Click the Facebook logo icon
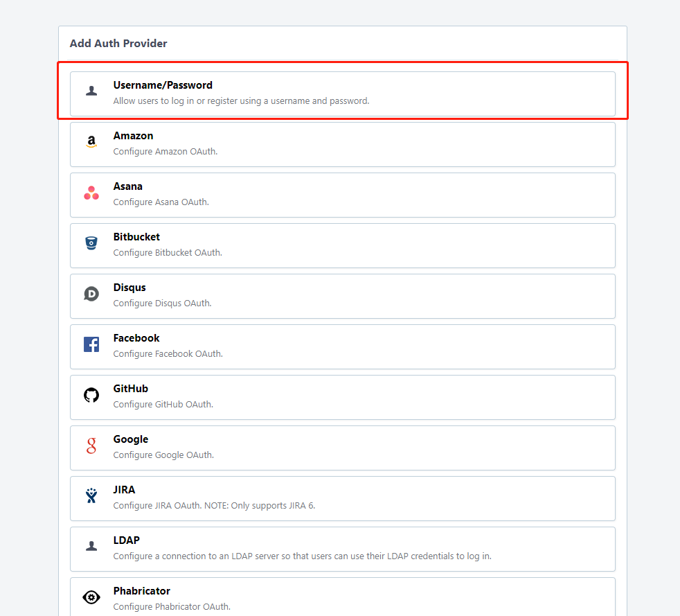Viewport: 680px width, 616px height. pos(91,344)
